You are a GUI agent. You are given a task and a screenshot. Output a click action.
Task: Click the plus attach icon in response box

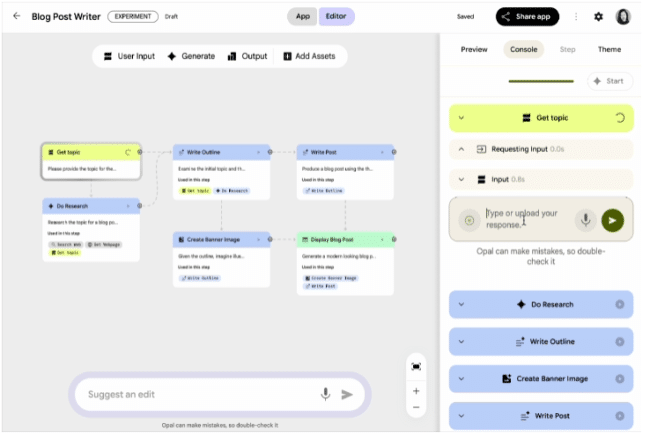point(468,220)
